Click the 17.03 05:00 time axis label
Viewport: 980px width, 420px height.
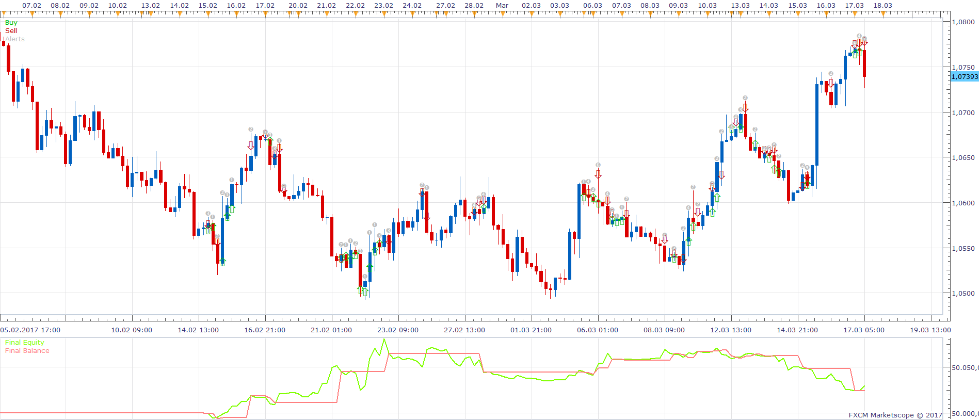coord(864,330)
